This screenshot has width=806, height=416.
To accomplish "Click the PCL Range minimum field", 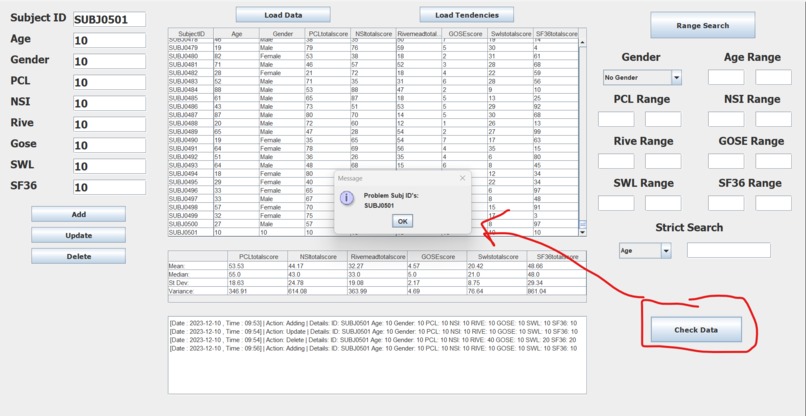I will click(616, 119).
